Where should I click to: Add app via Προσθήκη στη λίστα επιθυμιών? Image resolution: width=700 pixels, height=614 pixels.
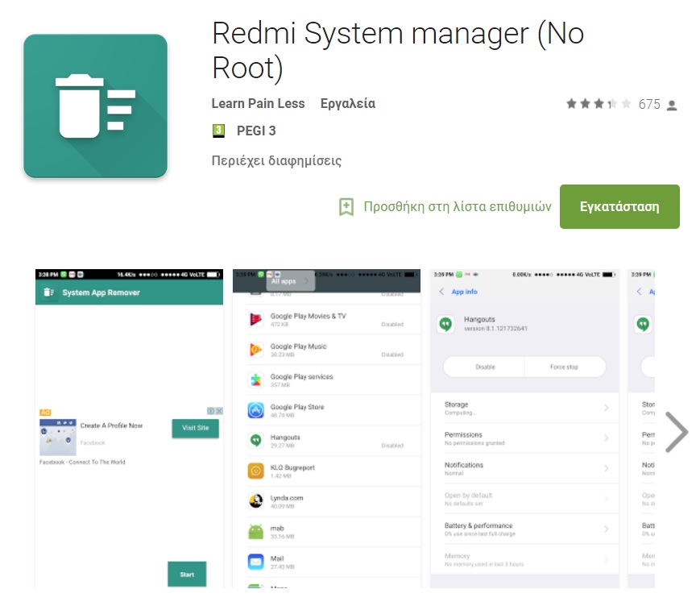coord(457,206)
